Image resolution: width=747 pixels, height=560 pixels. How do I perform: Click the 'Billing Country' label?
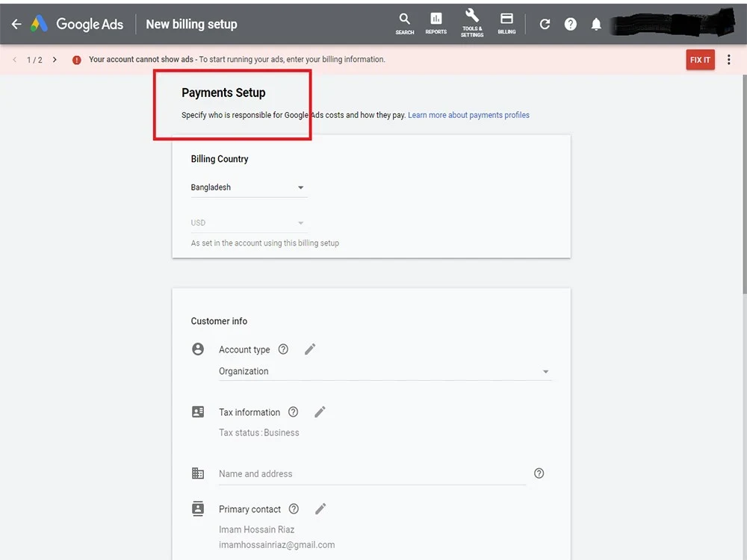(x=220, y=159)
